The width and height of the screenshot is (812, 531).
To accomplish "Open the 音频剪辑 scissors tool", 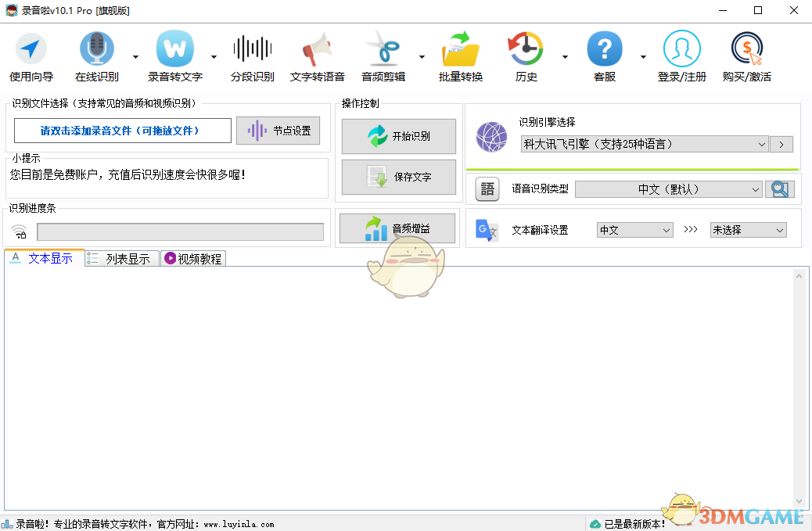I will pos(383,57).
